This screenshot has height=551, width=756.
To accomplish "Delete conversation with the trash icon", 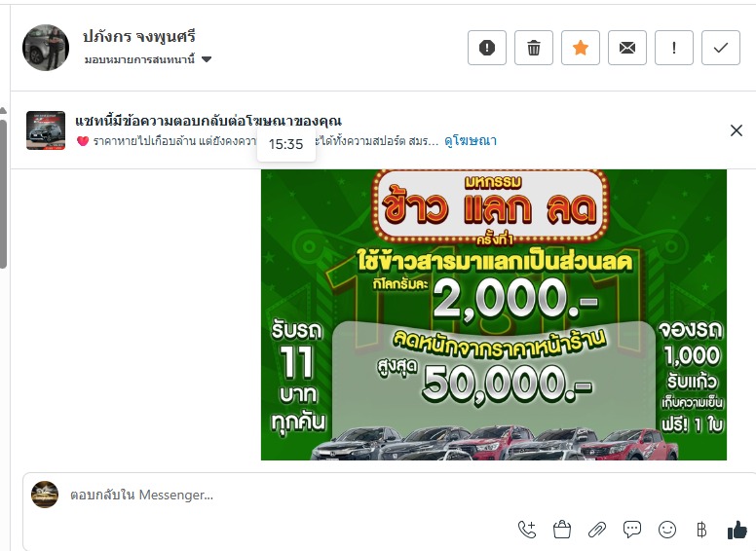I will [534, 48].
